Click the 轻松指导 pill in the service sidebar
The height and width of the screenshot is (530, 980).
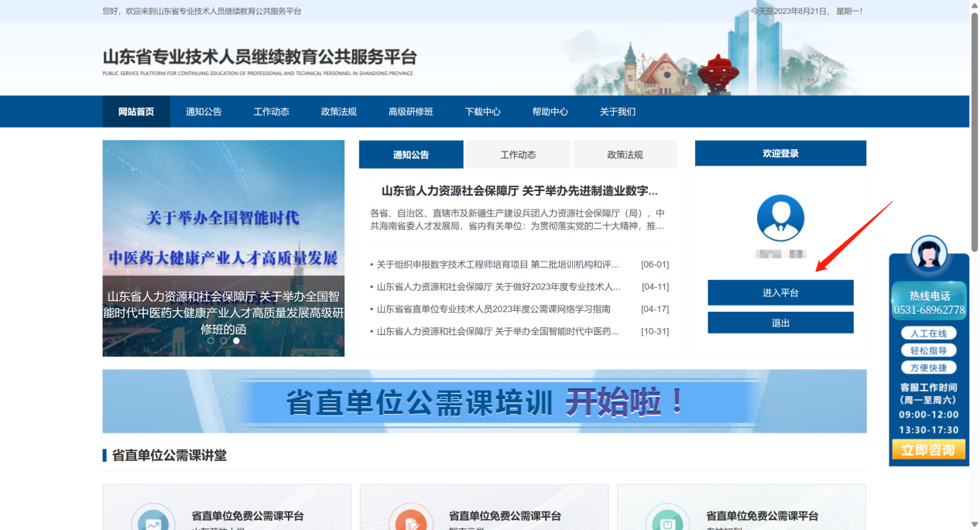[x=928, y=350]
